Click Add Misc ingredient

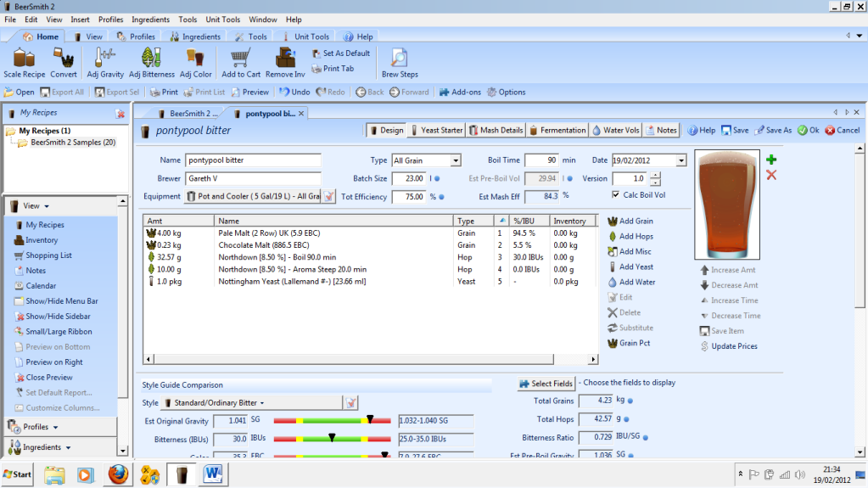pyautogui.click(x=629, y=251)
